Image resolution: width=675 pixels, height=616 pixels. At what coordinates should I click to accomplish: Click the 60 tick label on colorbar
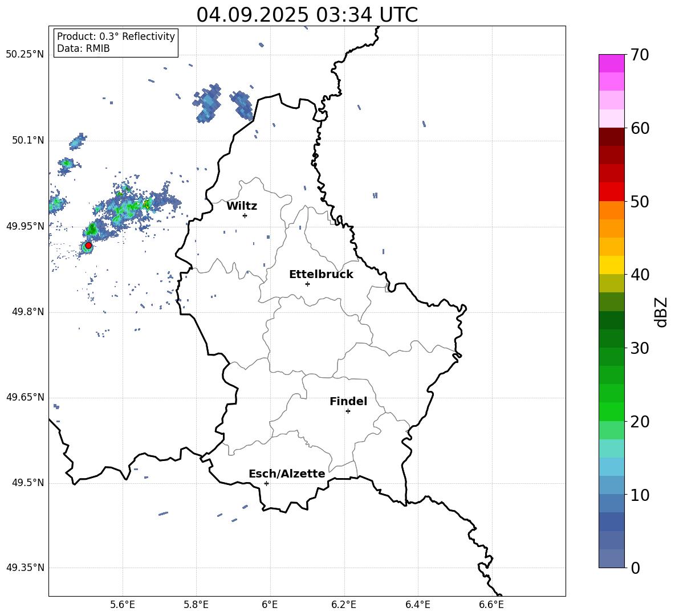click(x=640, y=128)
